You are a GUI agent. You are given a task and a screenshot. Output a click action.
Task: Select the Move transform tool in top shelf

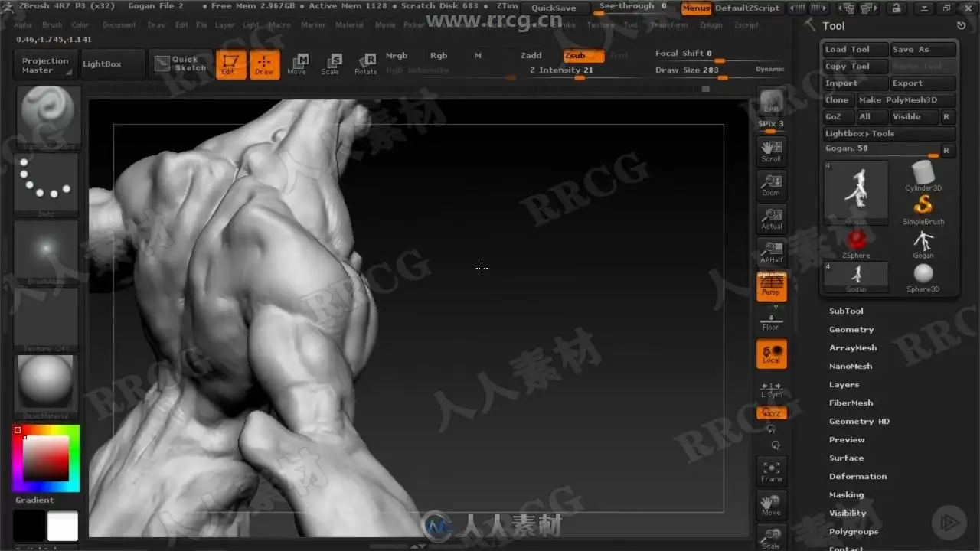click(x=297, y=65)
